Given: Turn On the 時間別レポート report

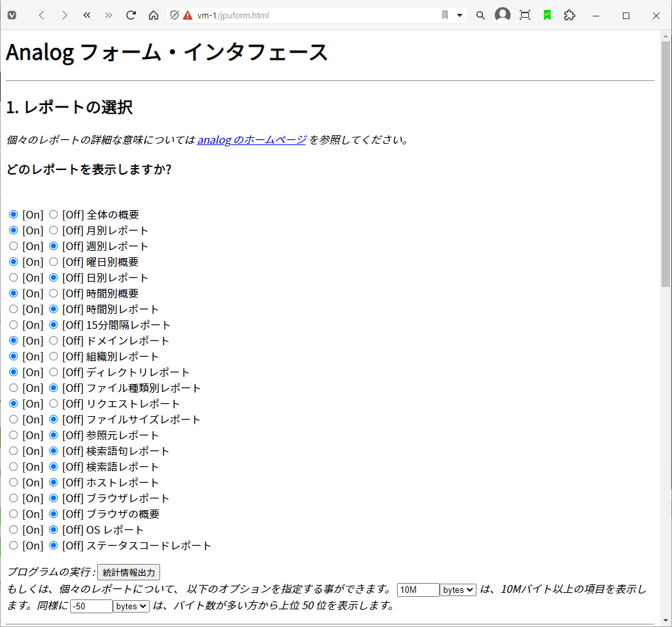Looking at the screenshot, I should [13, 309].
